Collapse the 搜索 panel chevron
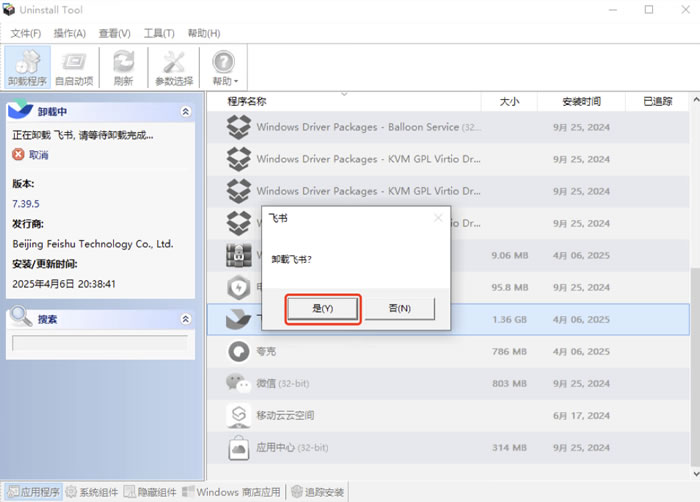Screen dimensions: 700x502 (x=185, y=319)
